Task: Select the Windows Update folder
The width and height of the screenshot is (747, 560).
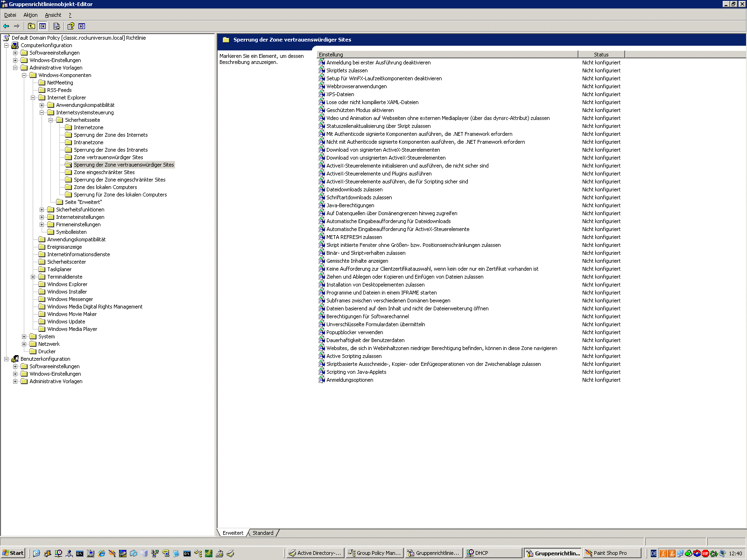Action: [66, 322]
